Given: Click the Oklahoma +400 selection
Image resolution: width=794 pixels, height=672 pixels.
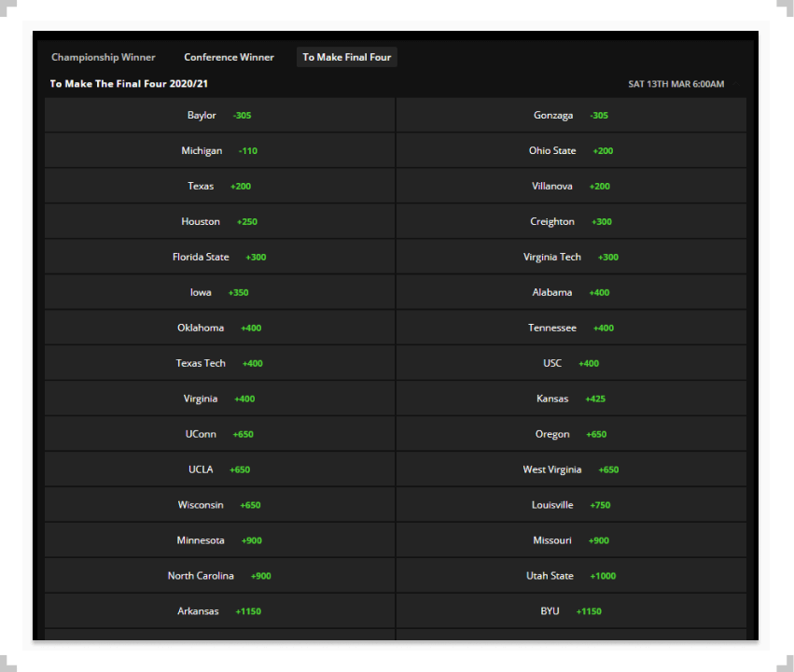Looking at the screenshot, I should coord(219,329).
